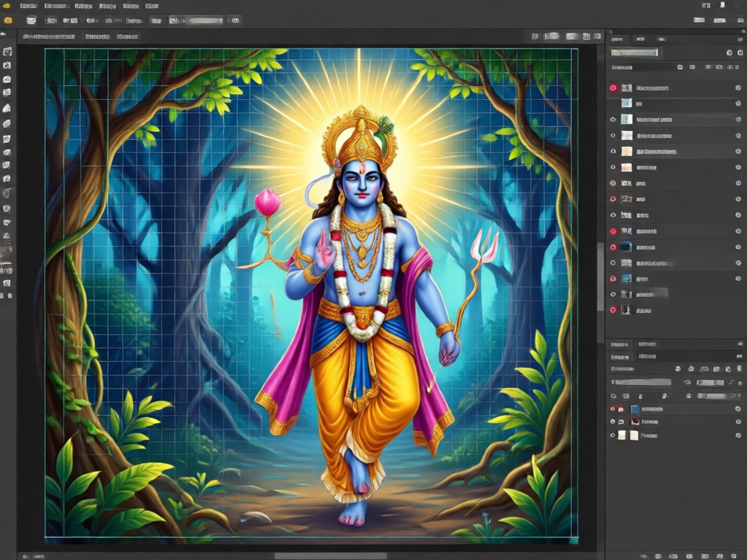Select the topmost tool in the left toolbar

7,52
